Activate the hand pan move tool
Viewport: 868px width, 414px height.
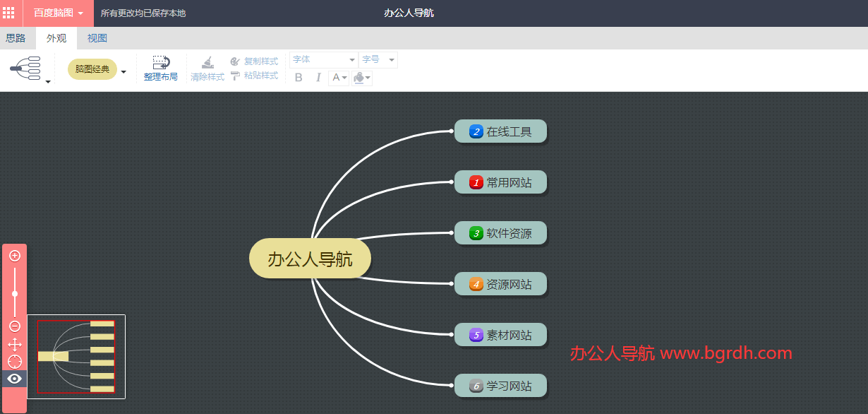[14, 345]
